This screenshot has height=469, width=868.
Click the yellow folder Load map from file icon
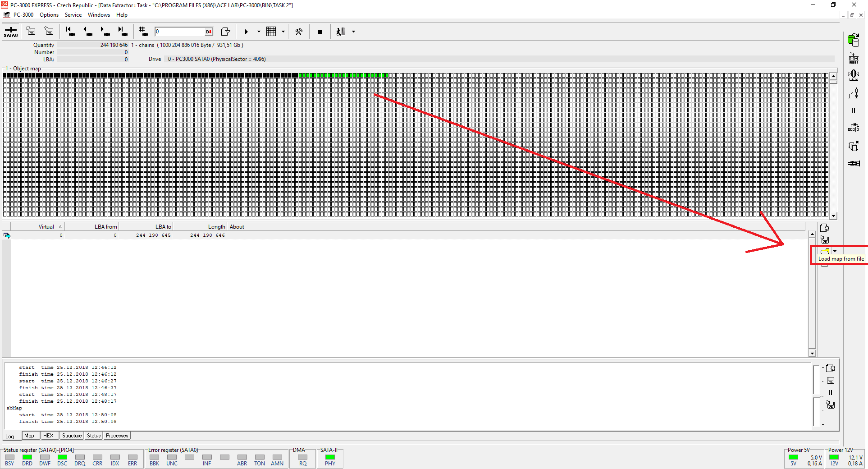(x=825, y=251)
